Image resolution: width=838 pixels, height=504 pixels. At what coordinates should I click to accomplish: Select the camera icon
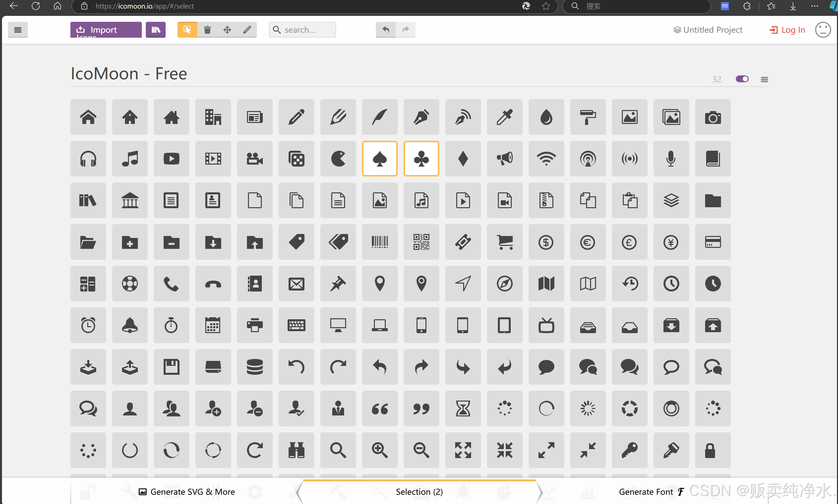coord(713,117)
